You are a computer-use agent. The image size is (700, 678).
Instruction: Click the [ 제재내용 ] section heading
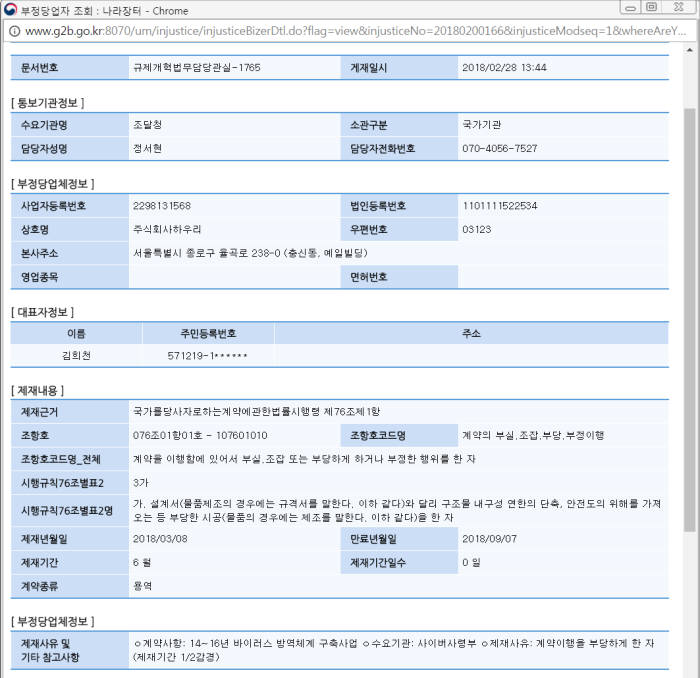coord(38,391)
